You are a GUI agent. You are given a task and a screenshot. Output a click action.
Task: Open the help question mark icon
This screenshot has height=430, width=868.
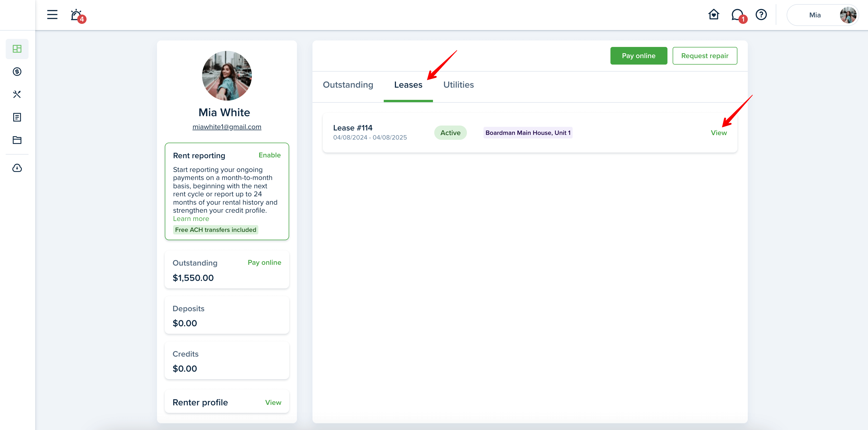click(x=761, y=15)
